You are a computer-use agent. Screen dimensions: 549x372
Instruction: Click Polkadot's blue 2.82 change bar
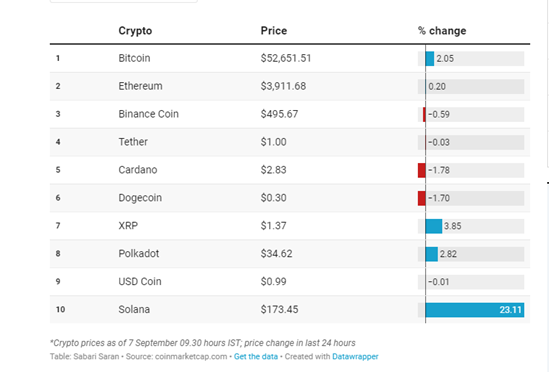(x=432, y=254)
